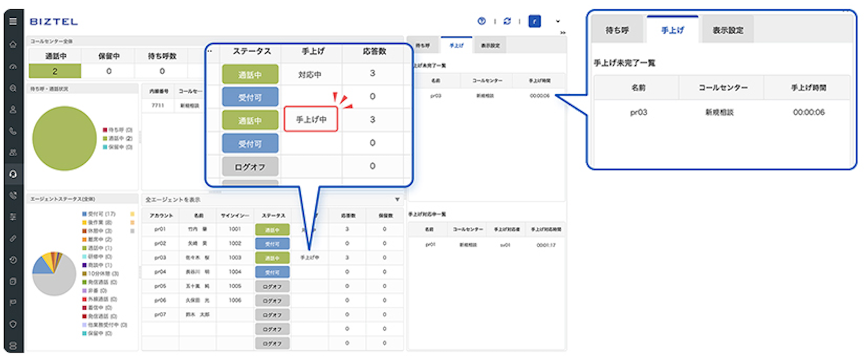Click the magnifier search icon in the sidebar

click(13, 88)
